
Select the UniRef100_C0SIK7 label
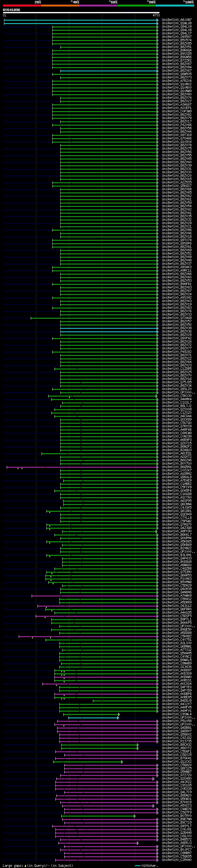pos(177,470)
